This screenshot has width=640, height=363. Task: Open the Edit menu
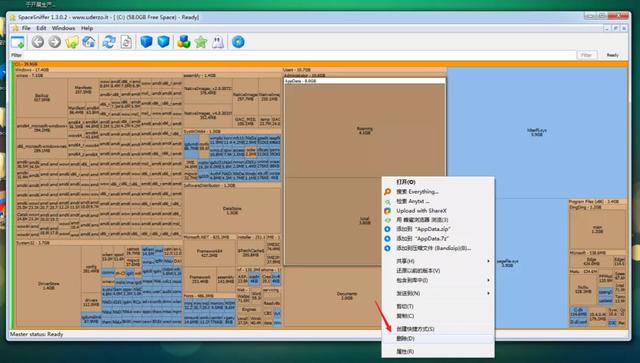point(41,28)
